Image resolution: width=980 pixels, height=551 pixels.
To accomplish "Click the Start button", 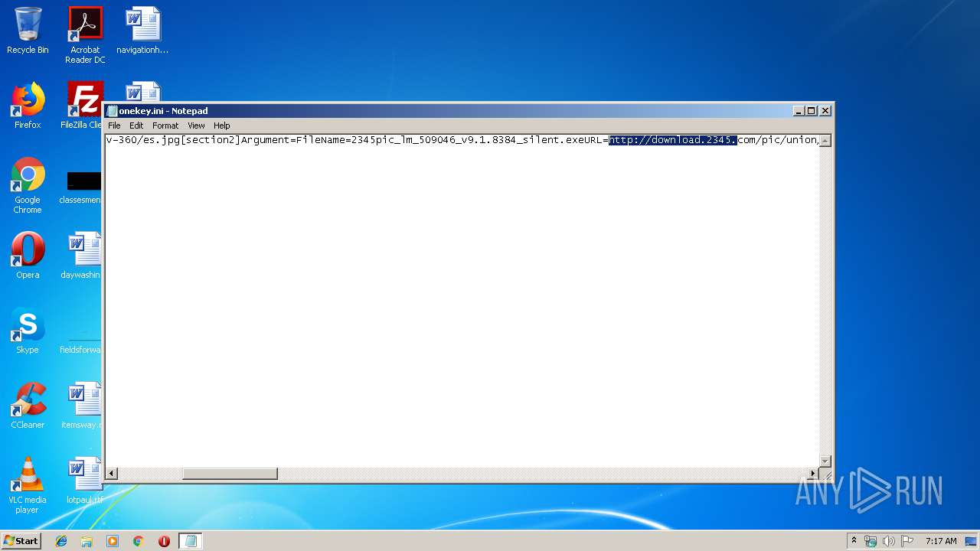I will pyautogui.click(x=21, y=541).
